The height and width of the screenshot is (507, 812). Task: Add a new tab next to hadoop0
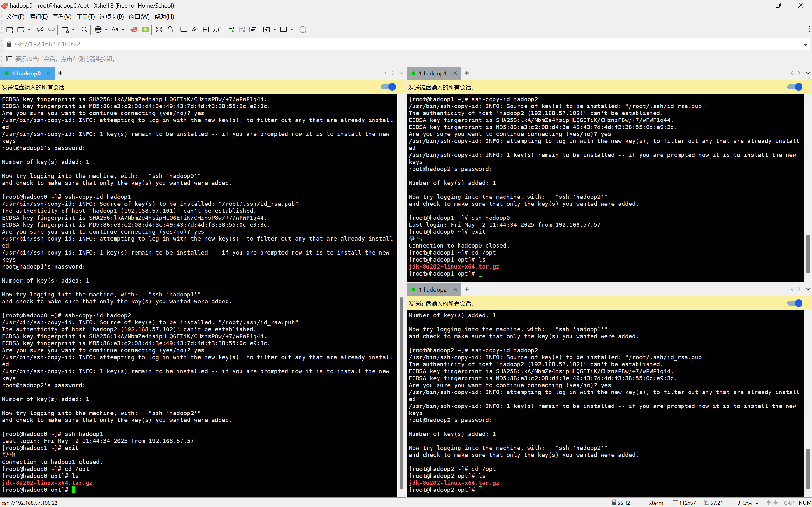[x=60, y=73]
